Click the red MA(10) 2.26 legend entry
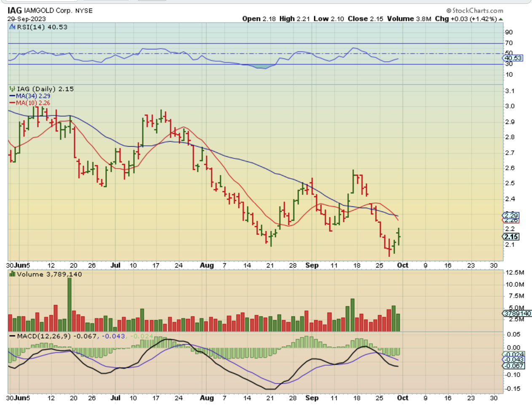532x407 pixels. [29, 103]
